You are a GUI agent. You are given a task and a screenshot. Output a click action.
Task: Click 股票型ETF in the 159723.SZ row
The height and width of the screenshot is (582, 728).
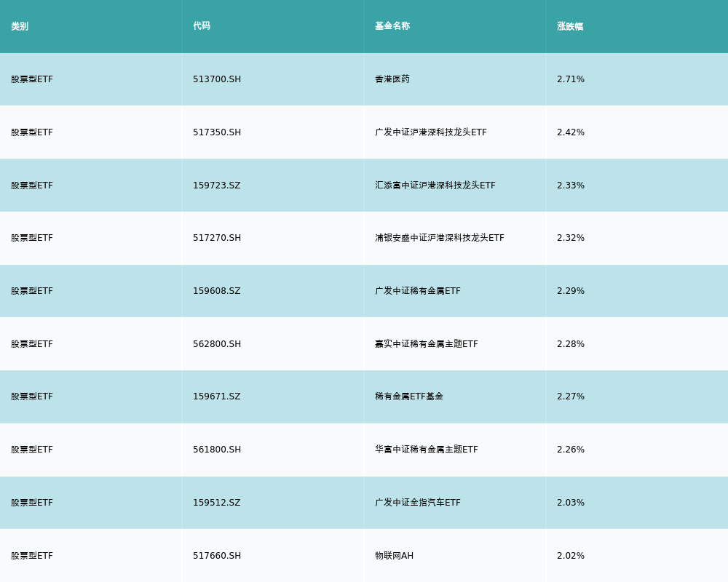pyautogui.click(x=32, y=186)
